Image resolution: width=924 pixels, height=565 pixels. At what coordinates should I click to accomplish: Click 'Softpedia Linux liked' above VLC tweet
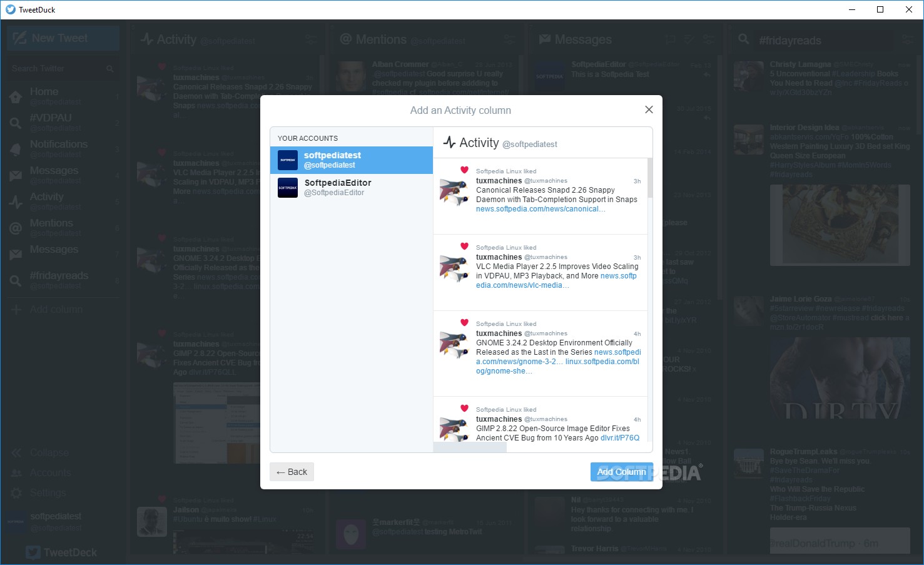[506, 248]
